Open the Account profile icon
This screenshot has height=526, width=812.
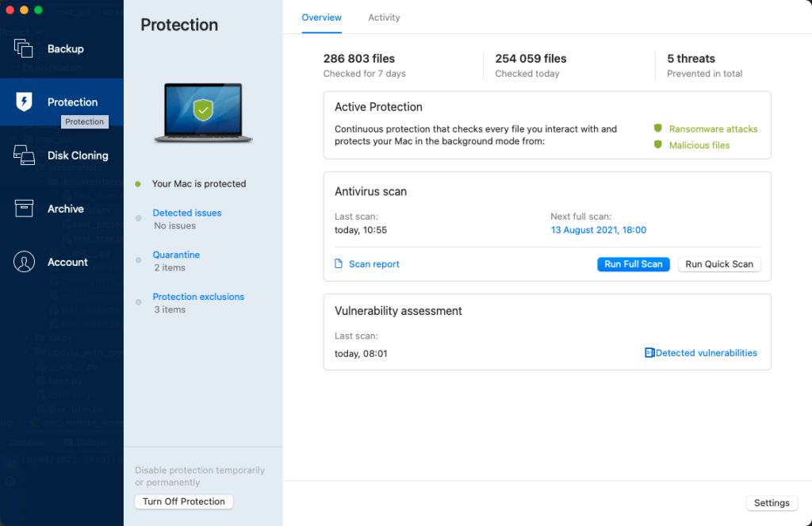(x=24, y=262)
